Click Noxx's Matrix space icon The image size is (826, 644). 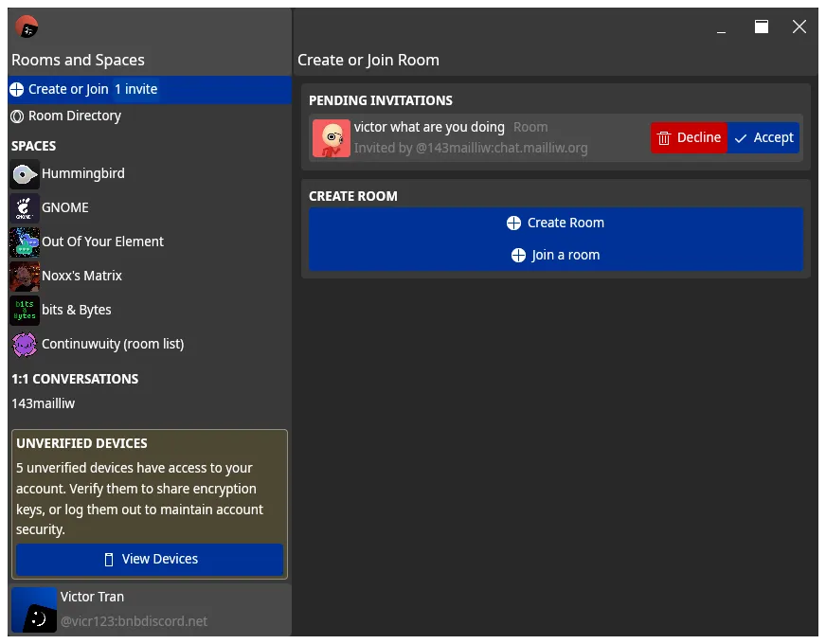tap(24, 276)
